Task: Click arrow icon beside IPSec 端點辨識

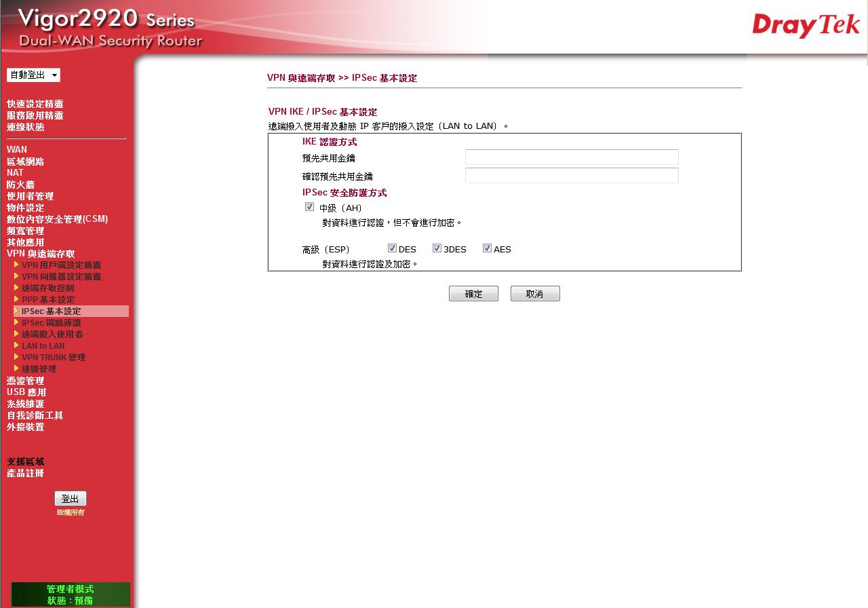Action: tap(16, 322)
